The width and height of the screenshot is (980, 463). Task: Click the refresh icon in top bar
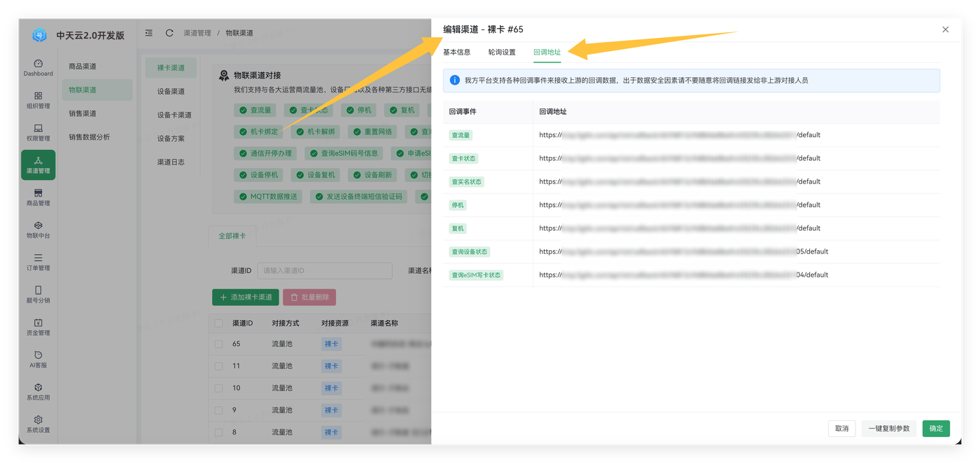169,33
